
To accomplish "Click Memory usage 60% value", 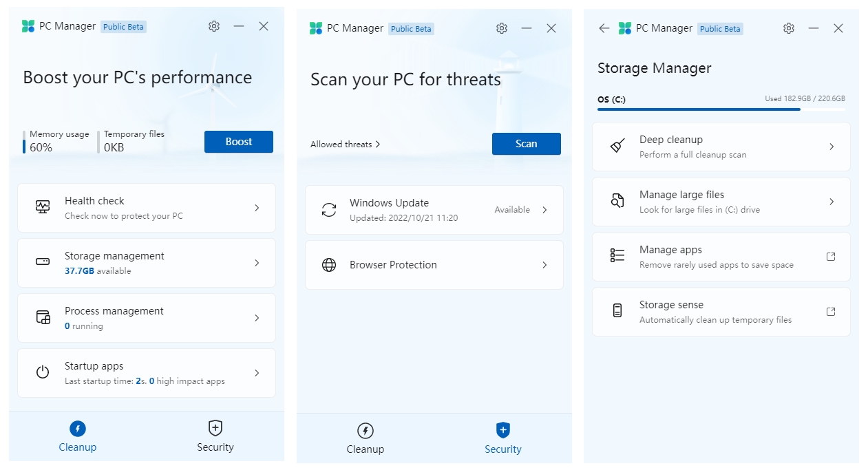I will point(41,147).
